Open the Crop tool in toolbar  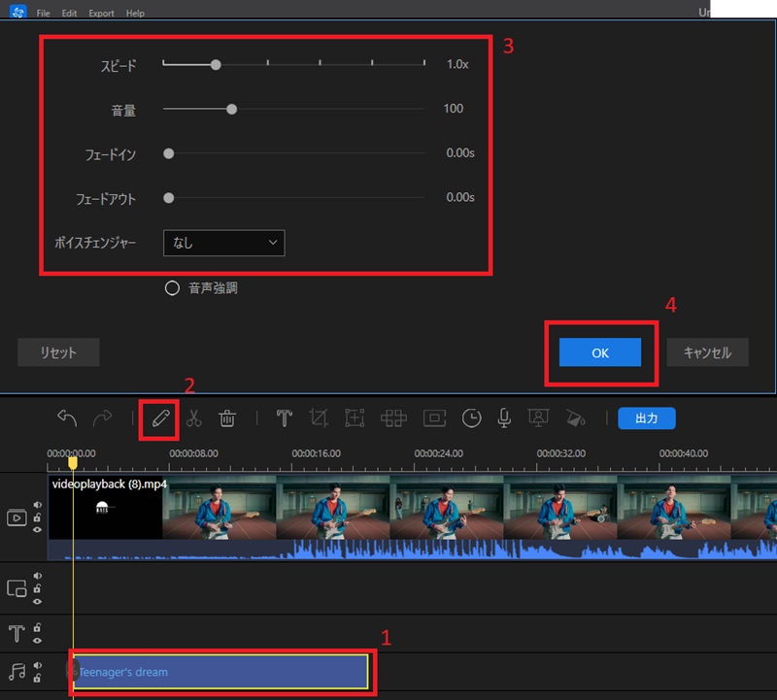coord(319,418)
